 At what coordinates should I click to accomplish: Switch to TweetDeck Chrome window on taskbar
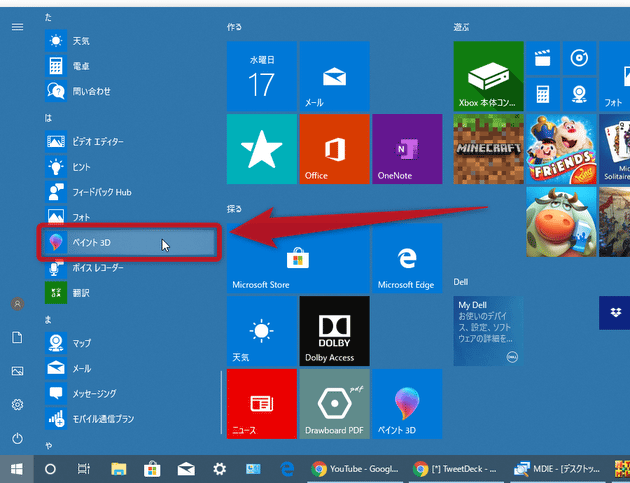(x=457, y=469)
